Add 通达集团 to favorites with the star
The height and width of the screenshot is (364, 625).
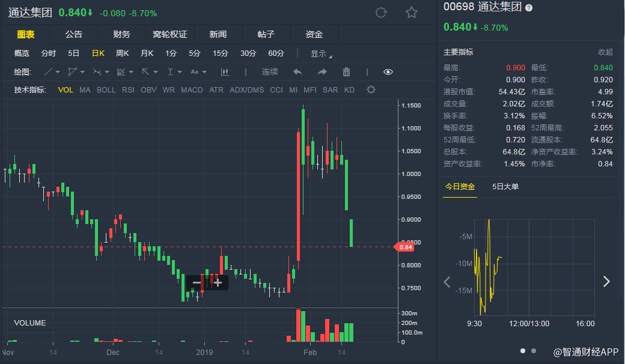point(411,13)
